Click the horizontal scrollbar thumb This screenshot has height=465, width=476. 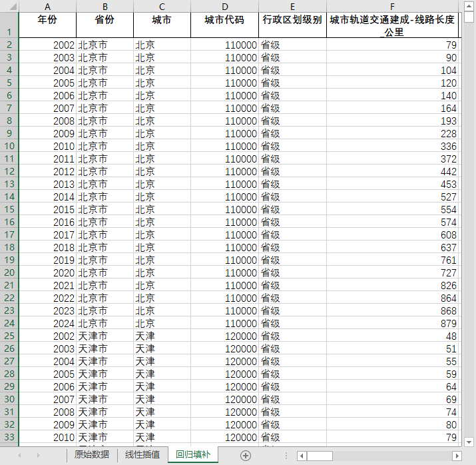pos(320,456)
